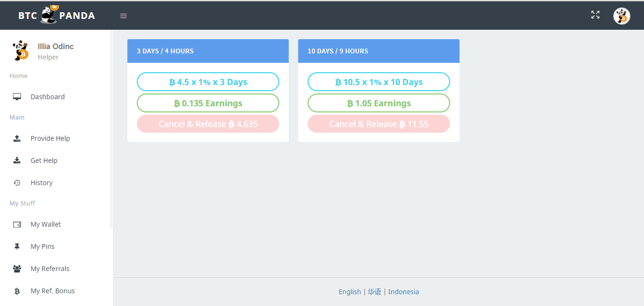Screen dimensions: 644x306
Task: Click the 4.5 x 1% x 3 Days button
Action: click(x=208, y=82)
